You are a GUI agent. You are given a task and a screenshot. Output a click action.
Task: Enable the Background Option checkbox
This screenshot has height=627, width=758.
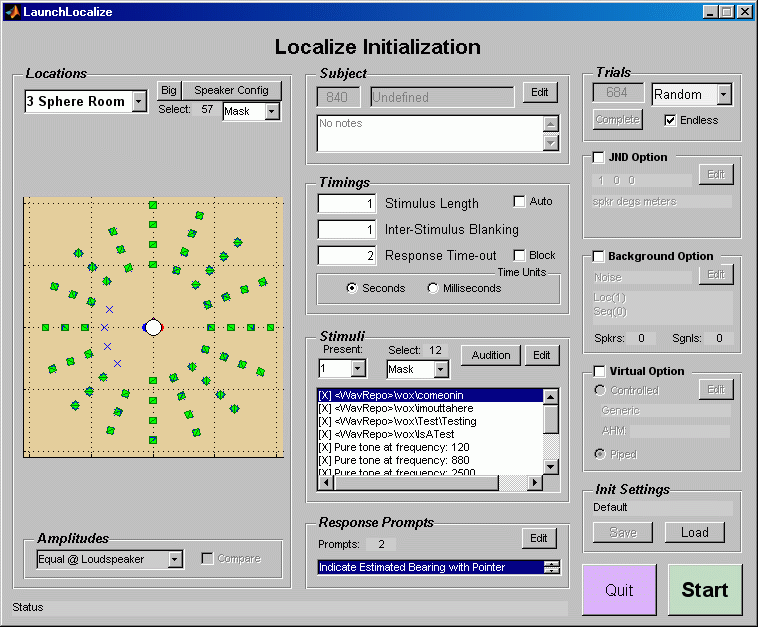pyautogui.click(x=598, y=256)
